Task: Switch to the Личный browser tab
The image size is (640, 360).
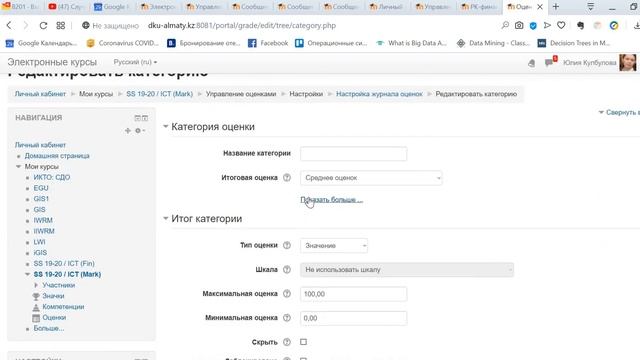Action: pyautogui.click(x=387, y=7)
